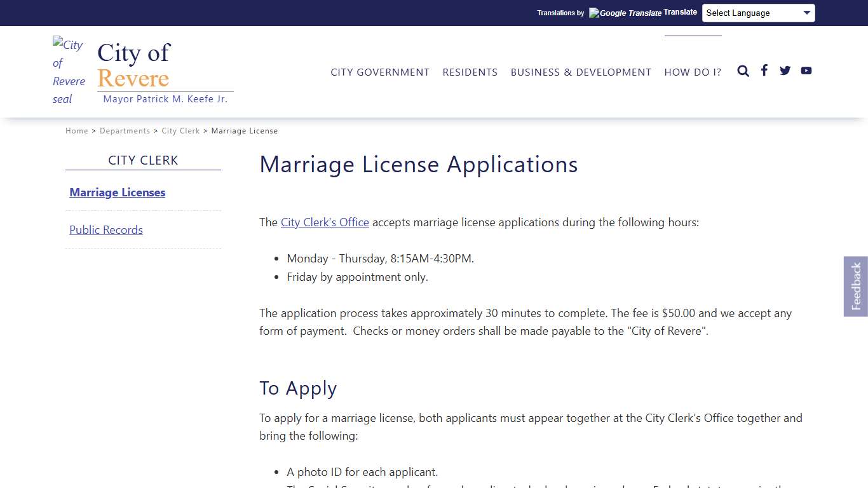Click Departments in the breadcrumb trail

125,130
